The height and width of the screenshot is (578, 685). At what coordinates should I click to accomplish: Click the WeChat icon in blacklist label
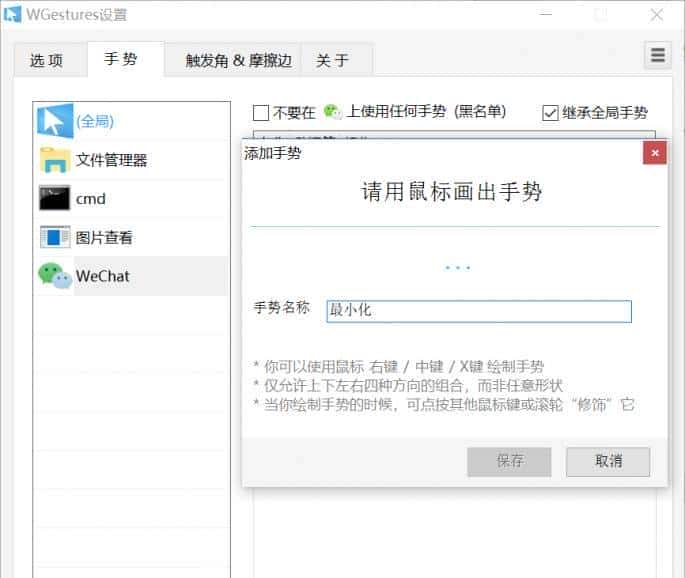pyautogui.click(x=332, y=112)
